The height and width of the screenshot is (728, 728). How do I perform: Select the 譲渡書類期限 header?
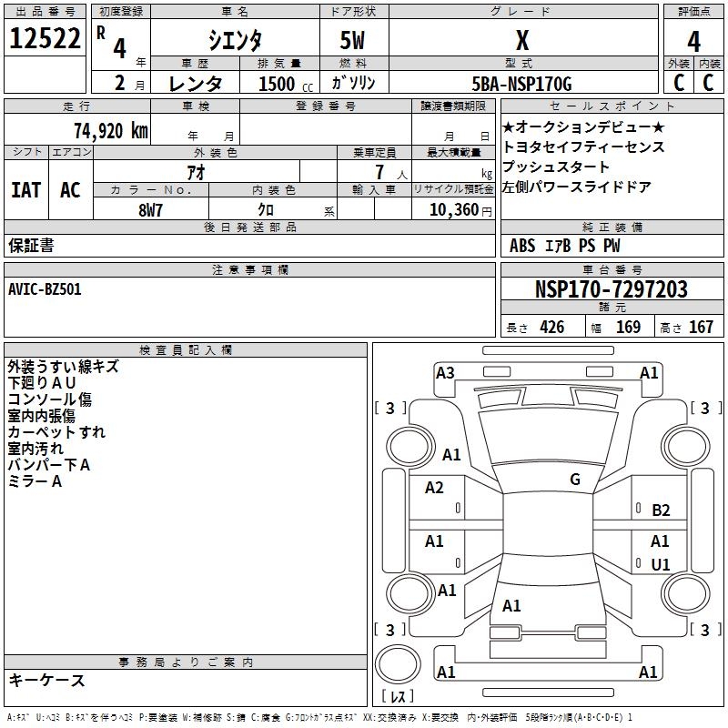453,106
